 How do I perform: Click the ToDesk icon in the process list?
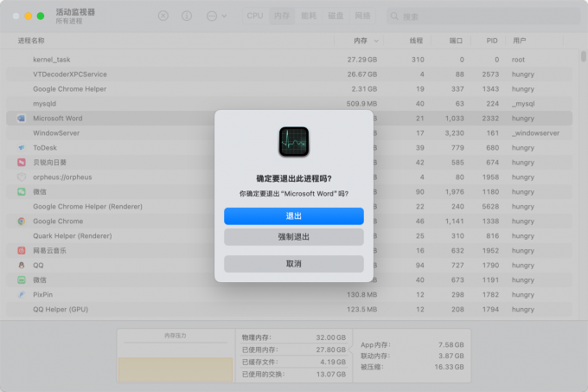coord(21,148)
